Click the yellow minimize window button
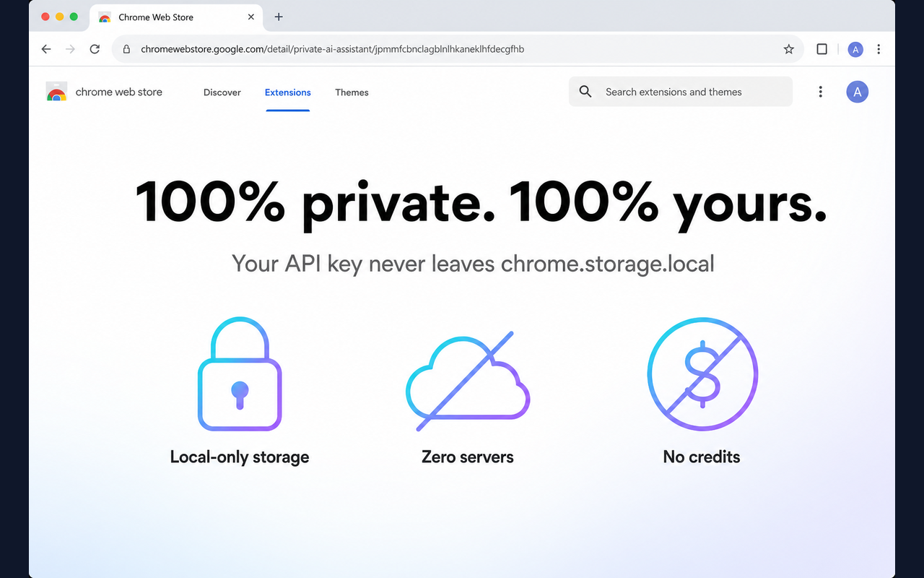 [60, 17]
